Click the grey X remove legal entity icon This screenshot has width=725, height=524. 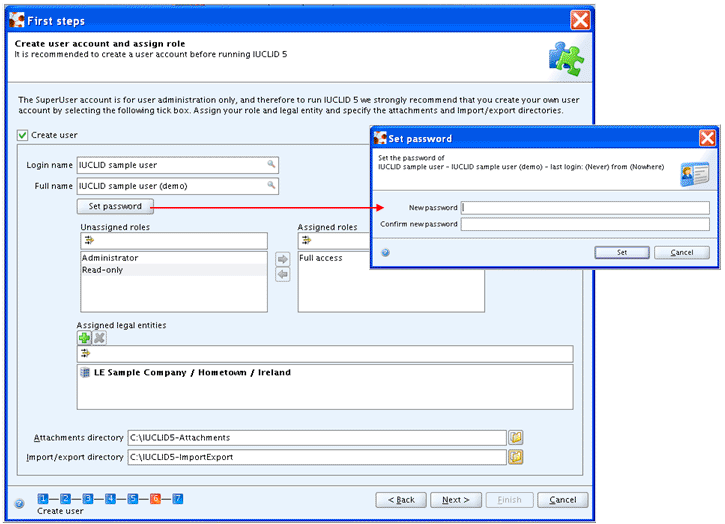(x=99, y=338)
